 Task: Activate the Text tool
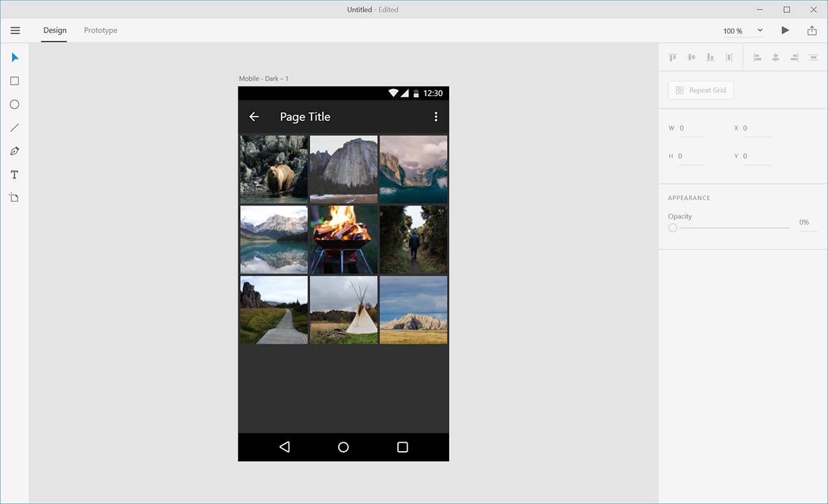15,174
